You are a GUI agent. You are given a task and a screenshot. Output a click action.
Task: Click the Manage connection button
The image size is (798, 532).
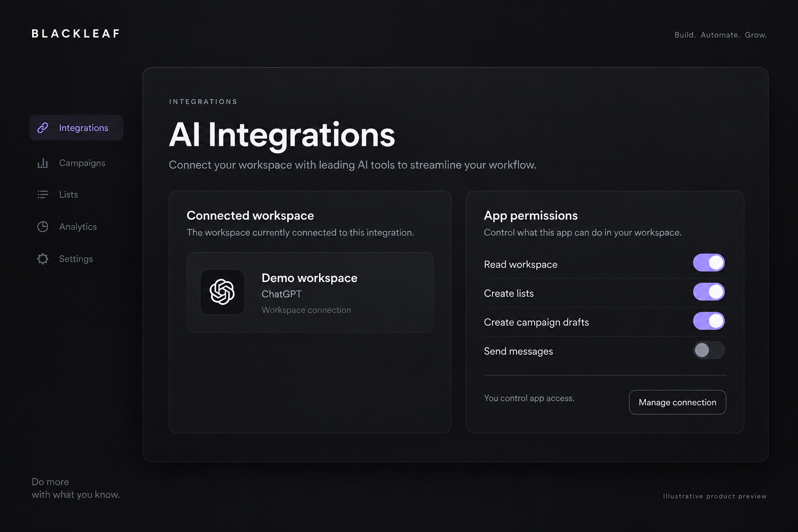[677, 402]
